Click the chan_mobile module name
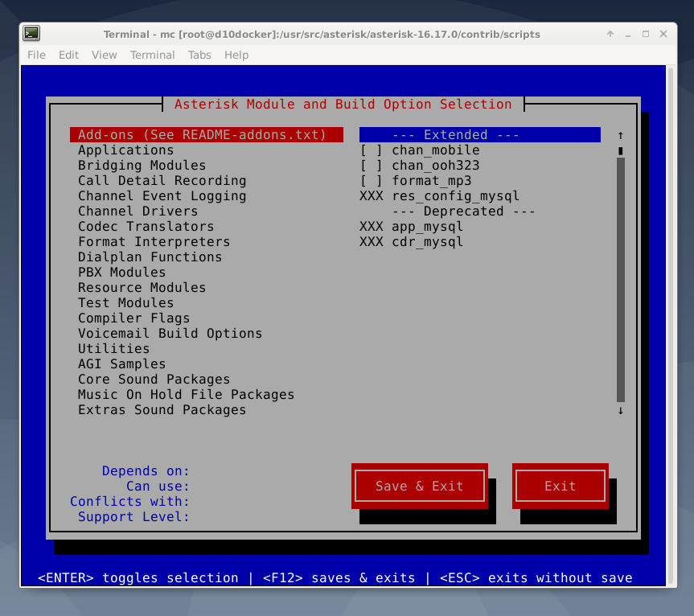Screen dimensions: 694x616 [436, 150]
